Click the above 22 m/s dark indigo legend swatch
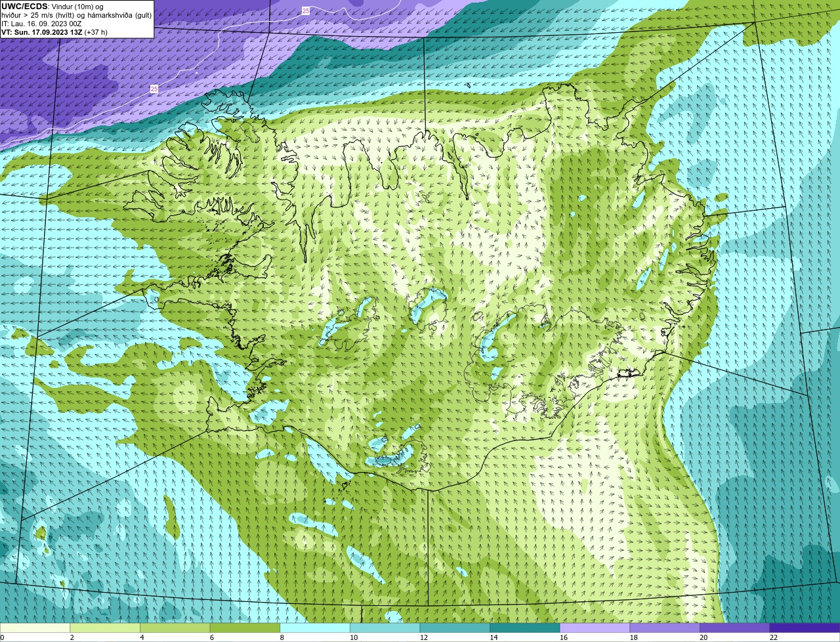Image resolution: width=840 pixels, height=642 pixels. 805,628
